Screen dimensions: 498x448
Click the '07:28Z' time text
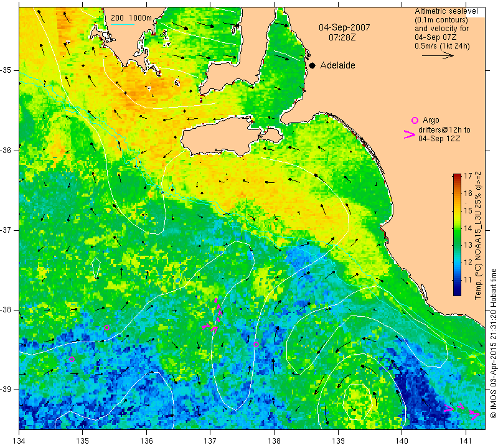point(342,37)
